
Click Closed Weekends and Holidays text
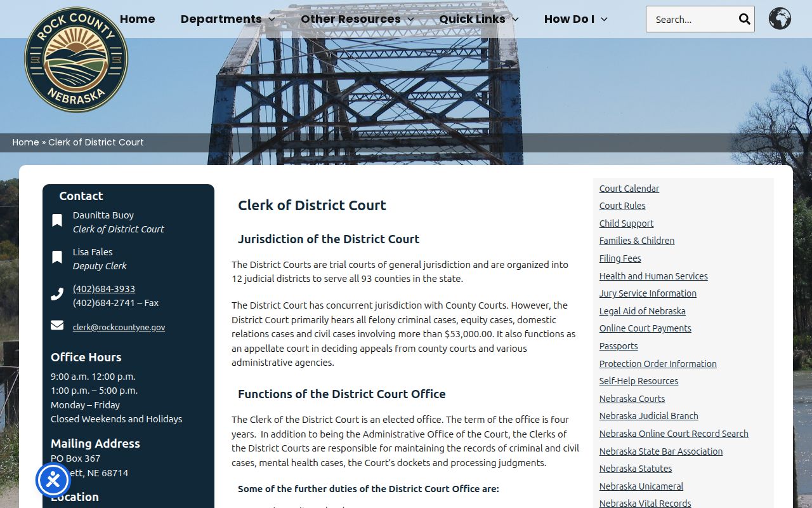click(x=116, y=419)
